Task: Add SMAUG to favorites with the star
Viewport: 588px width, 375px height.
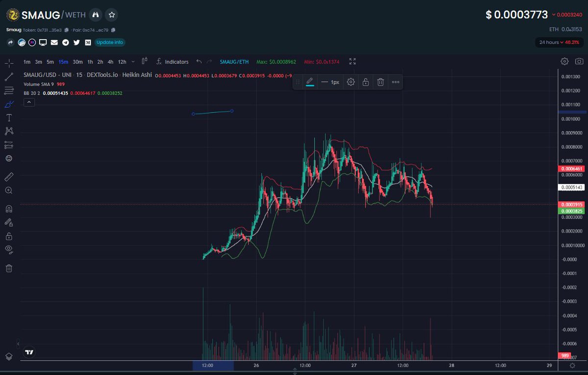Action: [112, 15]
